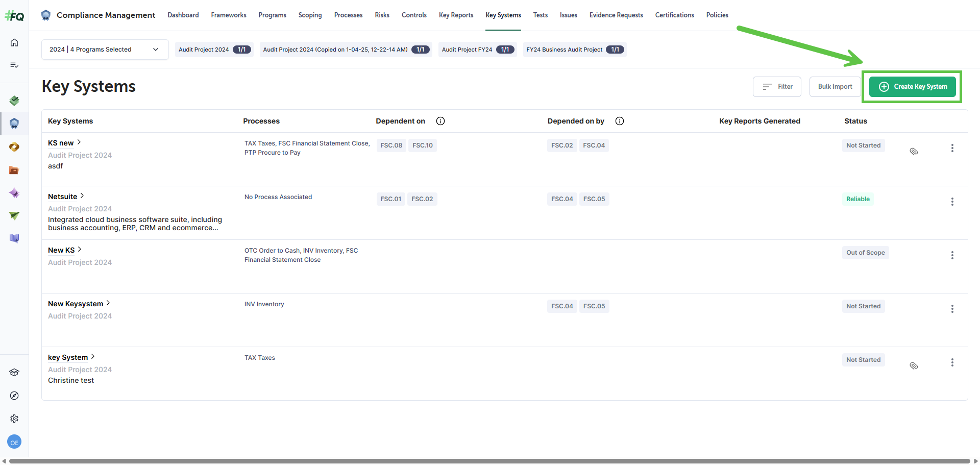Click the horizontal scrollbar at bottom
Screen dimensions: 980x465
[489, 461]
